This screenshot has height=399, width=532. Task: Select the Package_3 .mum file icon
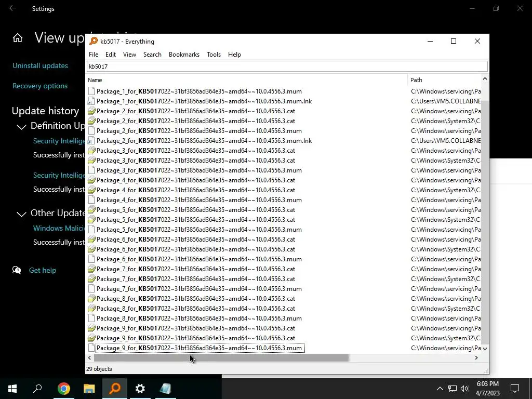[91, 170]
